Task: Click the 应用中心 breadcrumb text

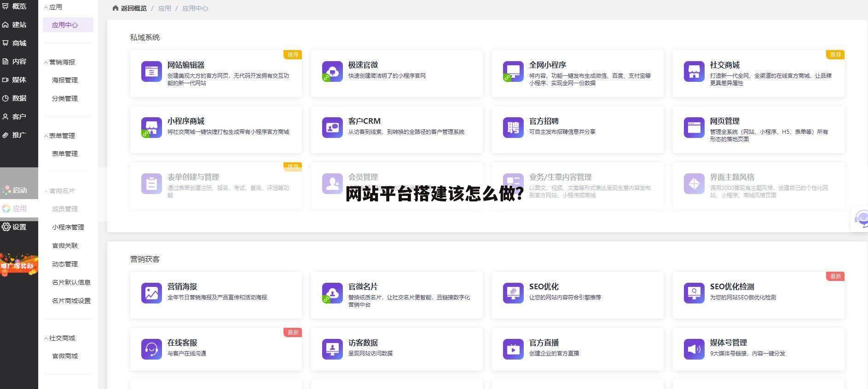Action: (195, 8)
